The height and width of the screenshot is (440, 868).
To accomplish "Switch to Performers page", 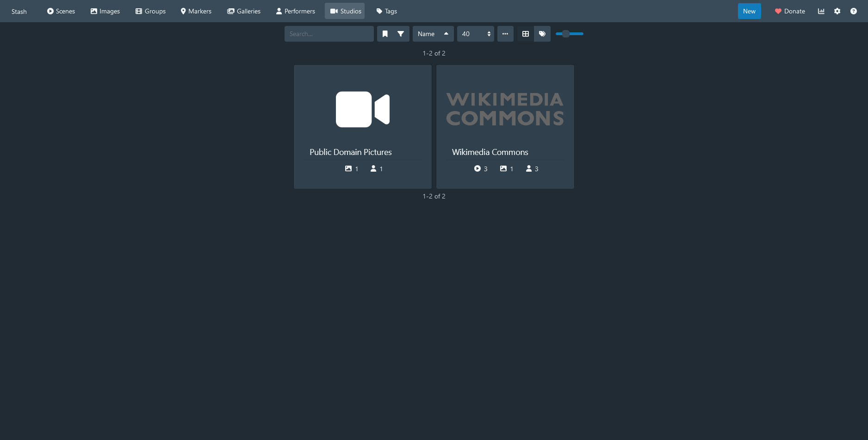I will tap(295, 11).
